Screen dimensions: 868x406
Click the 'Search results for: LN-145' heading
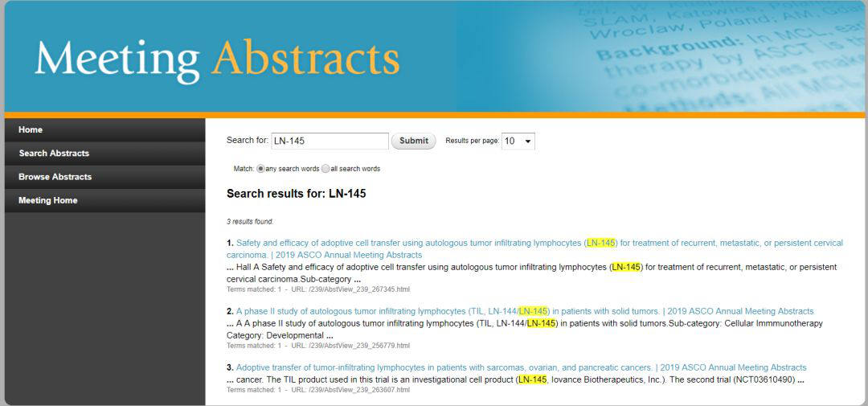click(296, 194)
